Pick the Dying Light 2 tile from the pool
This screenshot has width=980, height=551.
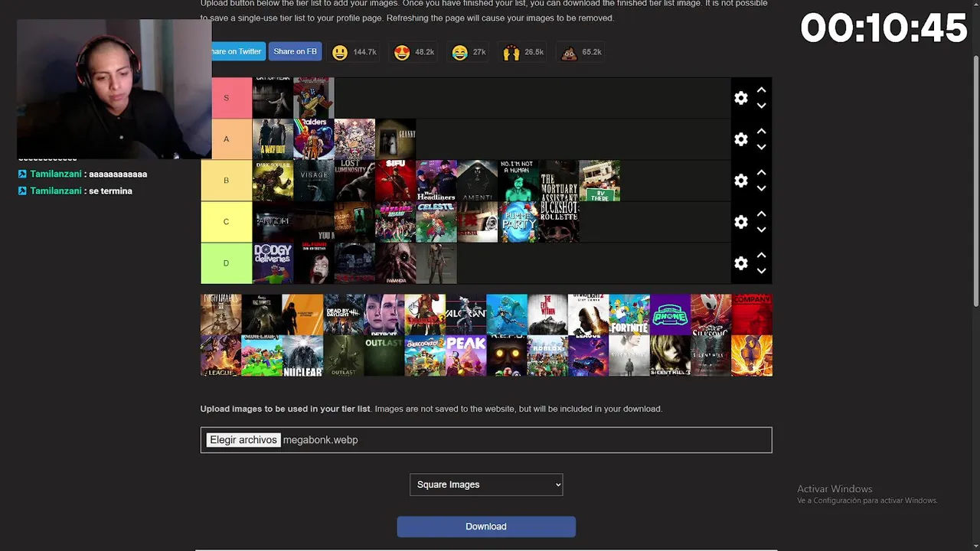[588, 315]
